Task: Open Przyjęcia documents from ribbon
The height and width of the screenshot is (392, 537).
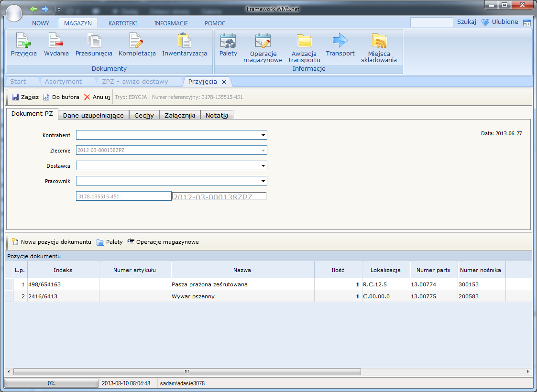Action: pyautogui.click(x=23, y=45)
